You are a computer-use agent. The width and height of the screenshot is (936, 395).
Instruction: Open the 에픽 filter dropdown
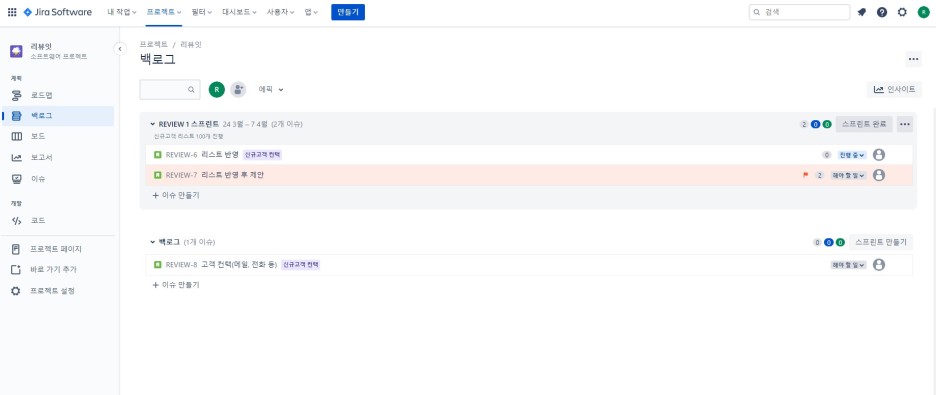tap(270, 90)
